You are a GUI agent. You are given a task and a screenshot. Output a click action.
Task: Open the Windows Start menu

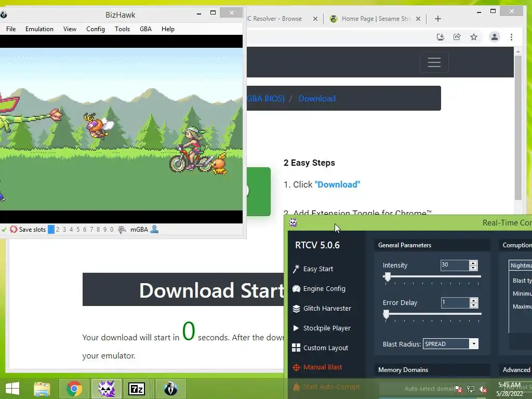[x=12, y=389]
